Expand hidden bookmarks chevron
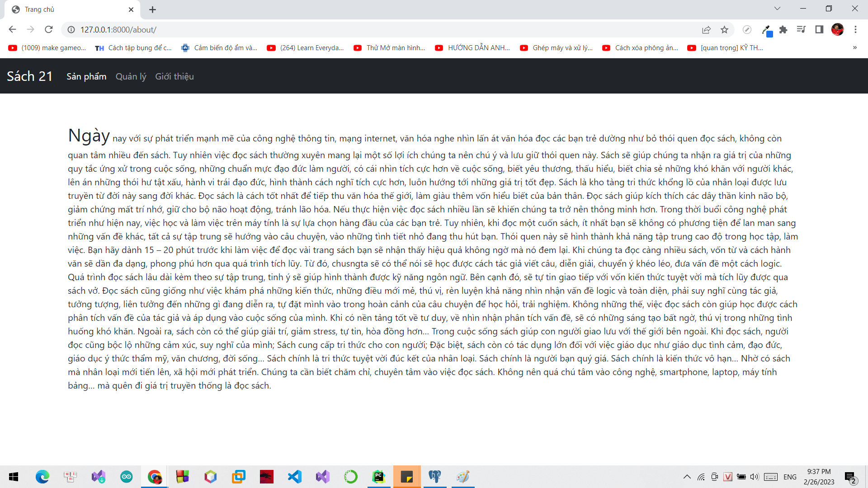Screen dimensions: 868x488 pos(855,48)
